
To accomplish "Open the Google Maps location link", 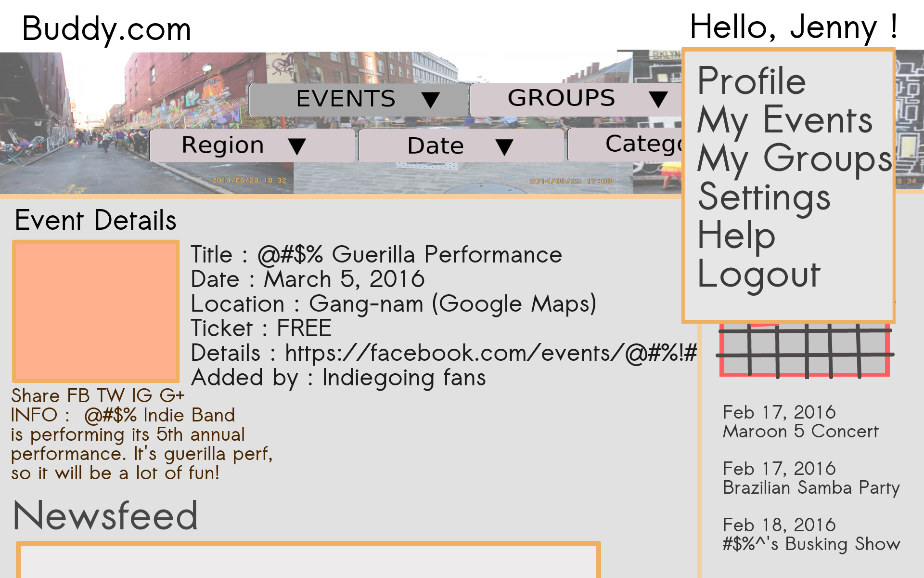I will [x=514, y=304].
